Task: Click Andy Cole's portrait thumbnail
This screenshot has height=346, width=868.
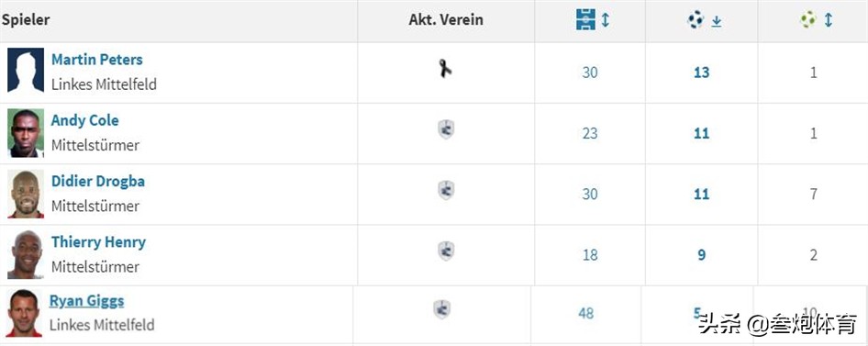Action: 26,133
